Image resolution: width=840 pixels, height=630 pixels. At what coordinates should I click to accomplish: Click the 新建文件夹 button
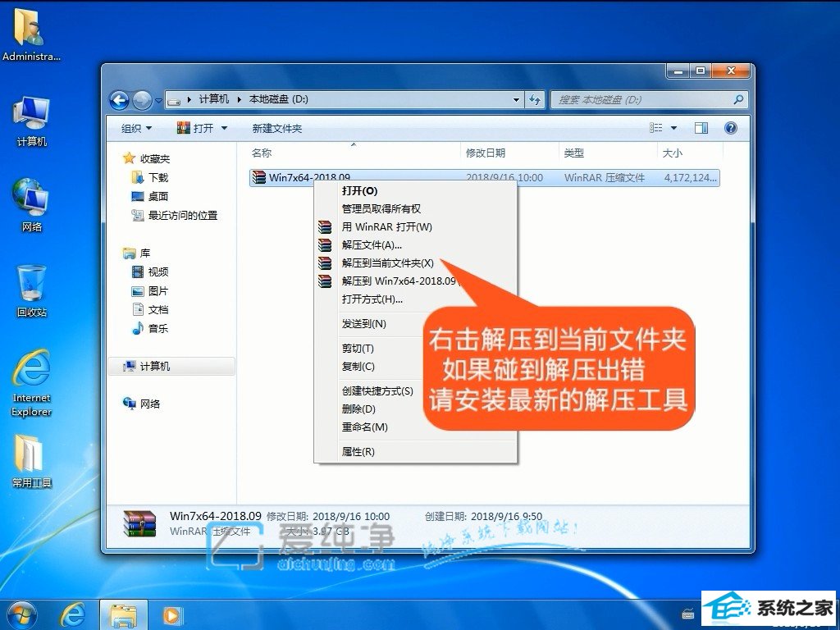click(276, 128)
